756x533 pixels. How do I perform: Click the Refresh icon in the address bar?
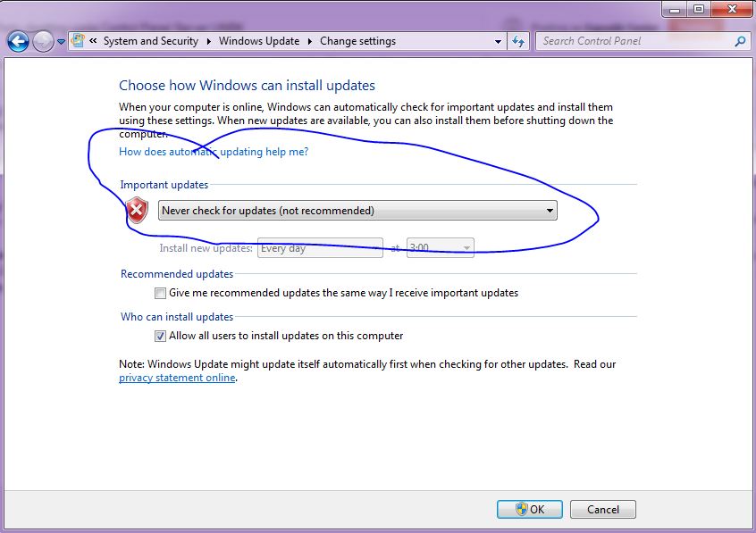point(519,41)
